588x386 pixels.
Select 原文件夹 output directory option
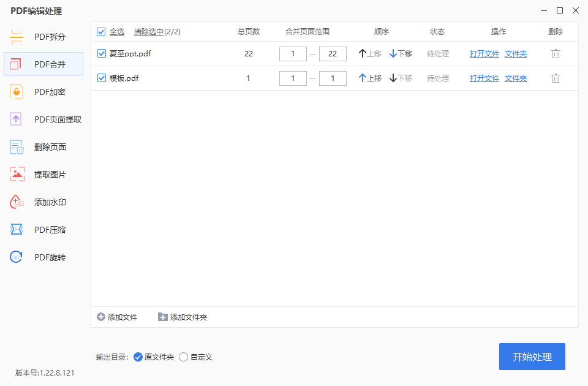click(x=138, y=357)
